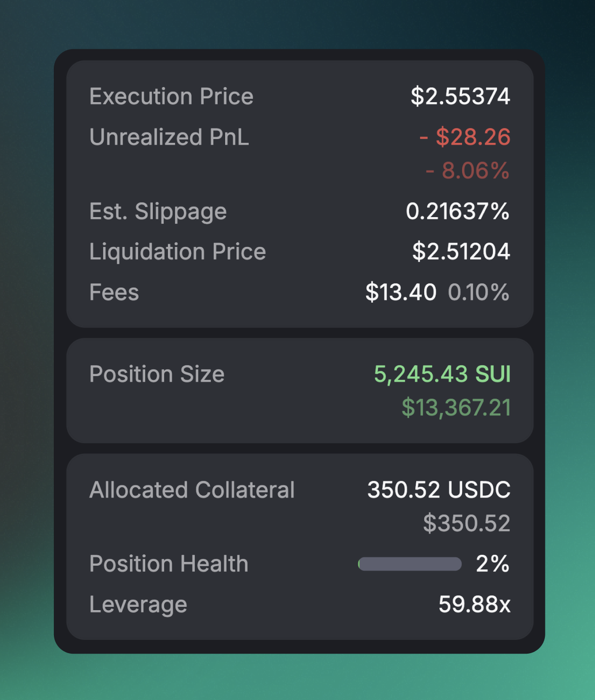Click the 2% position health value
This screenshot has height=700, width=595.
[492, 564]
